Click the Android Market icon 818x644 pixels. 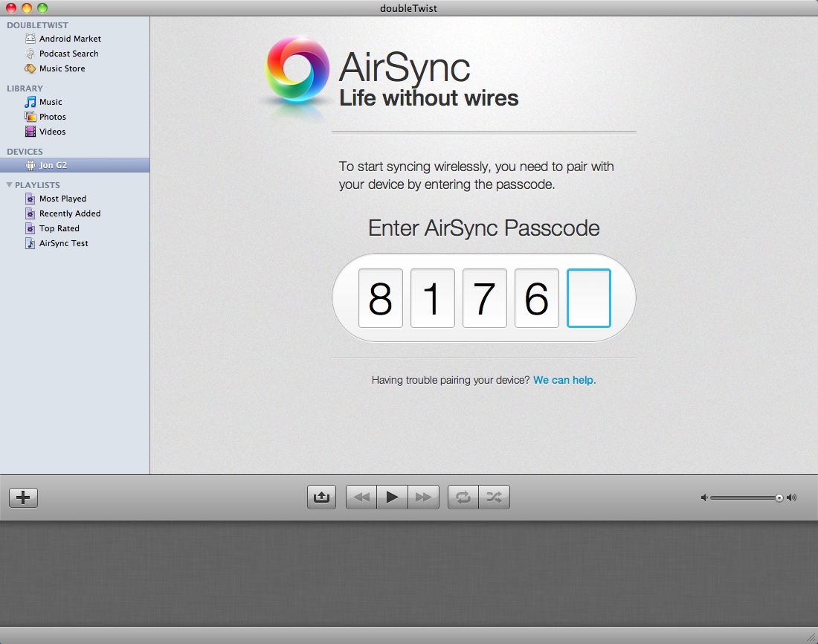[30, 39]
